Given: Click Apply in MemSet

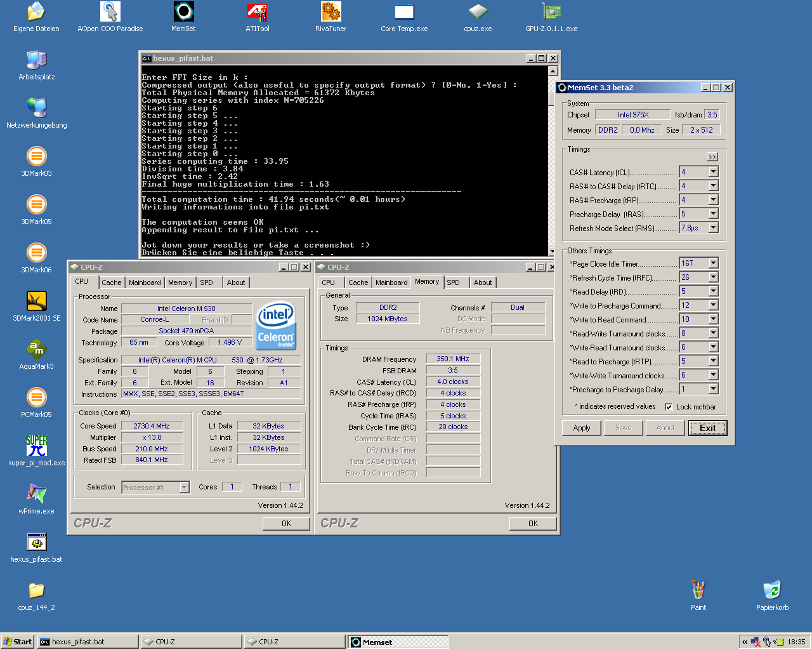Looking at the screenshot, I should click(x=582, y=428).
